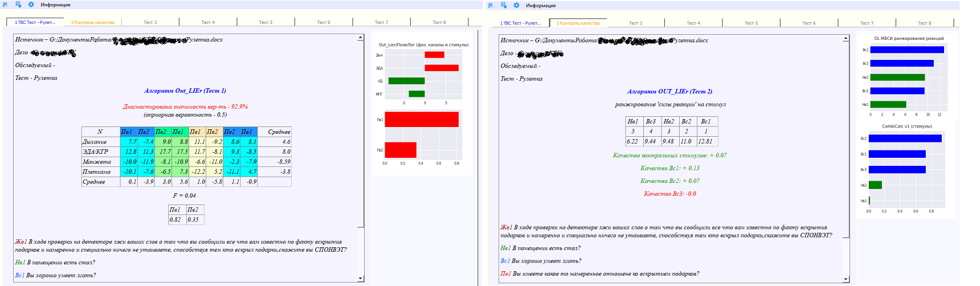Viewport: 980px width, 286px height.
Task: Open the Информация menu in the right window
Action: (x=541, y=5)
